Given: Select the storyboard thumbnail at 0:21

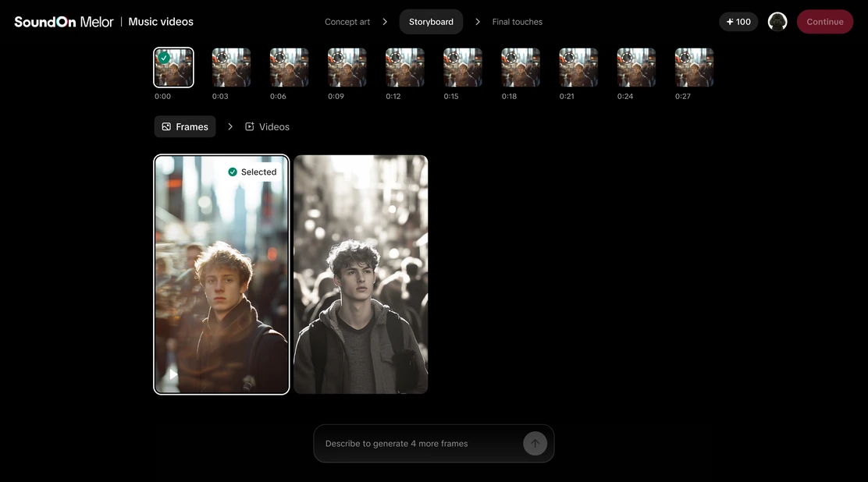Looking at the screenshot, I should tap(578, 68).
